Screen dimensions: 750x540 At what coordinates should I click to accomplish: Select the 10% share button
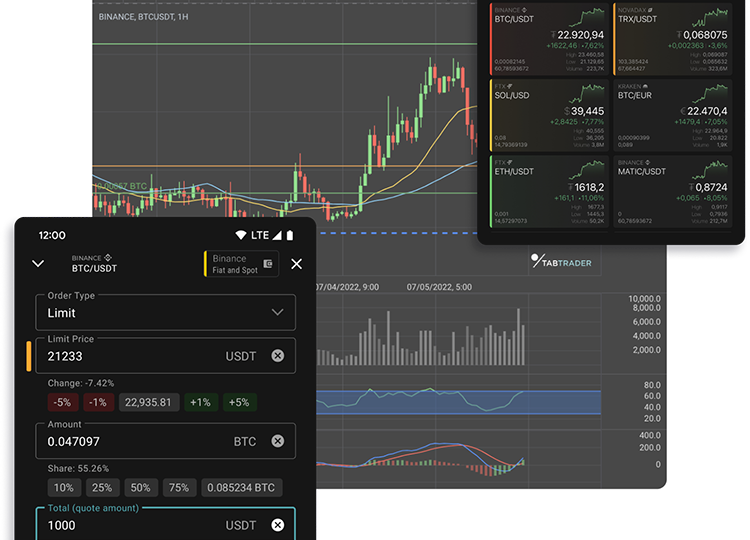coord(64,487)
